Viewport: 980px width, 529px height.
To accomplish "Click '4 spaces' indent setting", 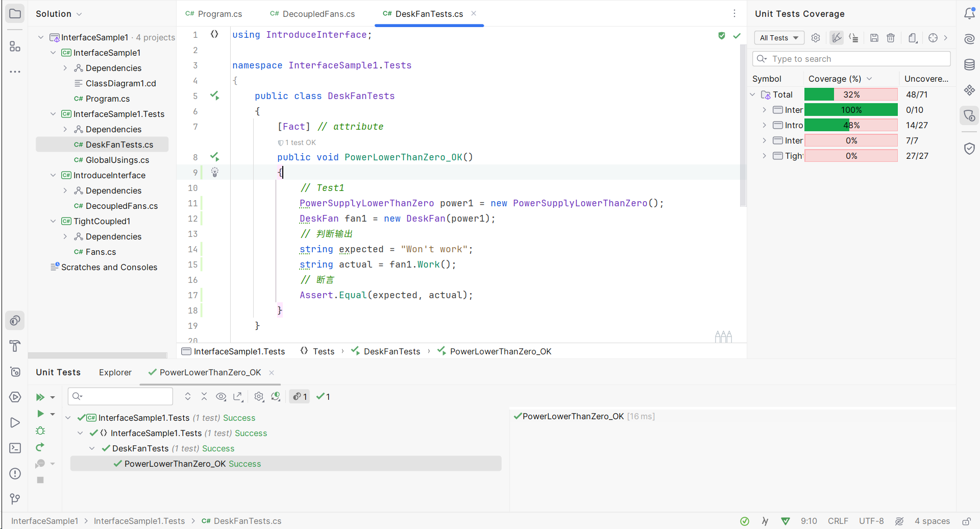I will [x=932, y=521].
